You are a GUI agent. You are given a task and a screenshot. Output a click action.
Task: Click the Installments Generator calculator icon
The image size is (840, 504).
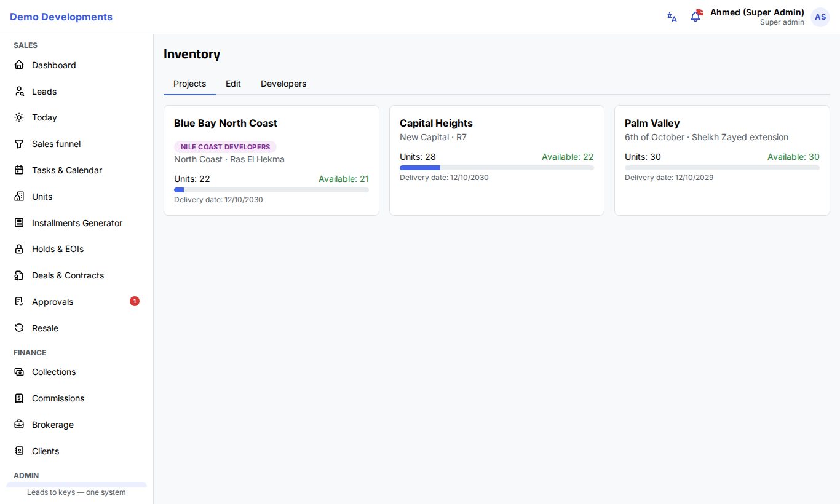tap(19, 223)
